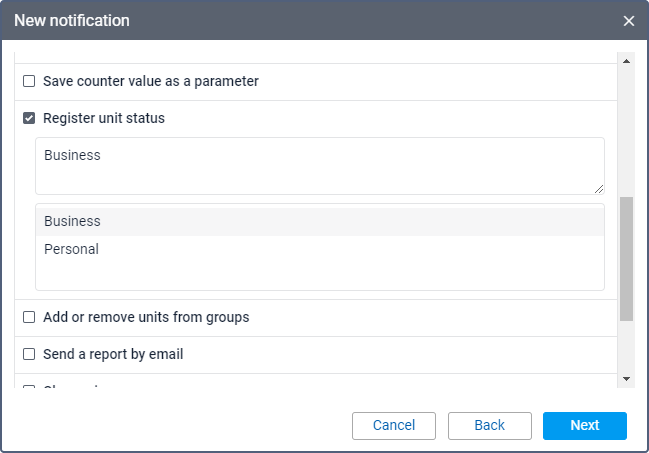Click the vertical scrollbar thumb
This screenshot has height=453, width=649.
[627, 258]
